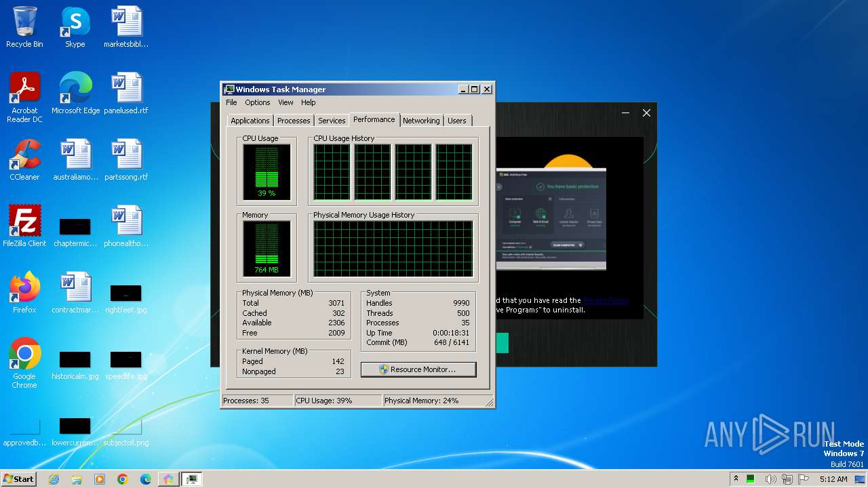This screenshot has height=488, width=868.
Task: Switch to Users tab
Action: (457, 121)
